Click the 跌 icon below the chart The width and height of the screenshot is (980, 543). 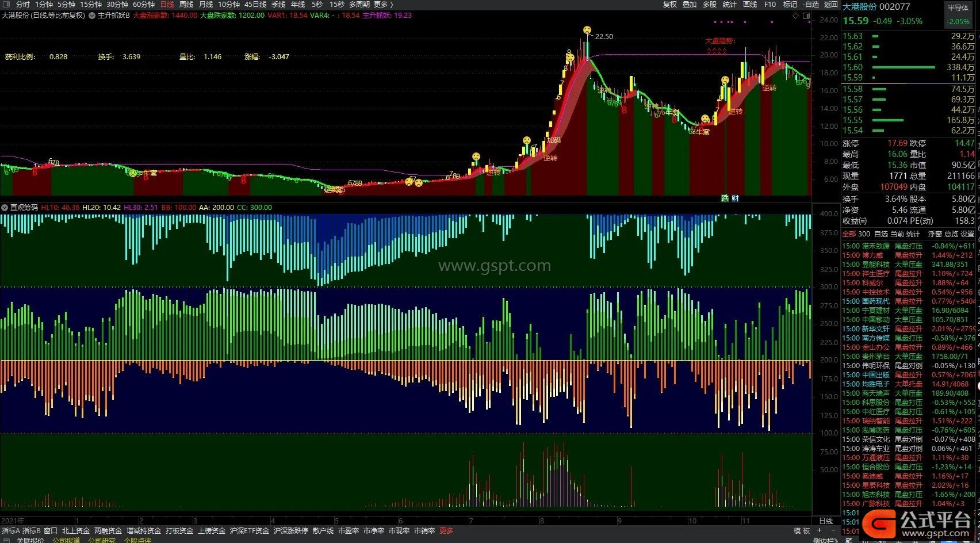pos(725,198)
